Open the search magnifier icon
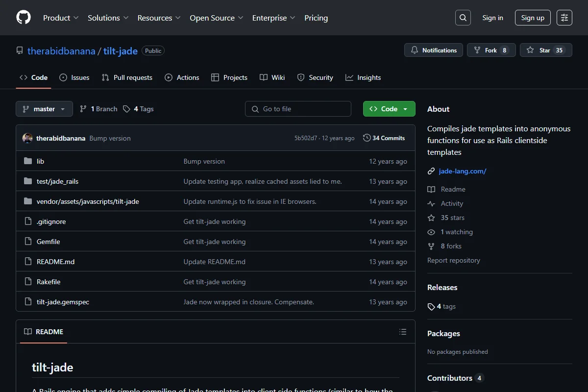Viewport: 588px width, 392px height. [463, 18]
